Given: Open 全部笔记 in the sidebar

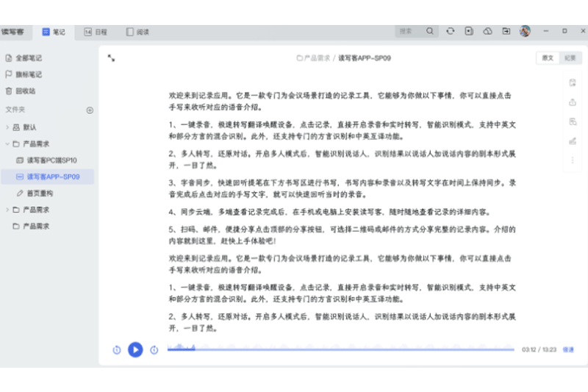Looking at the screenshot, I should point(29,58).
